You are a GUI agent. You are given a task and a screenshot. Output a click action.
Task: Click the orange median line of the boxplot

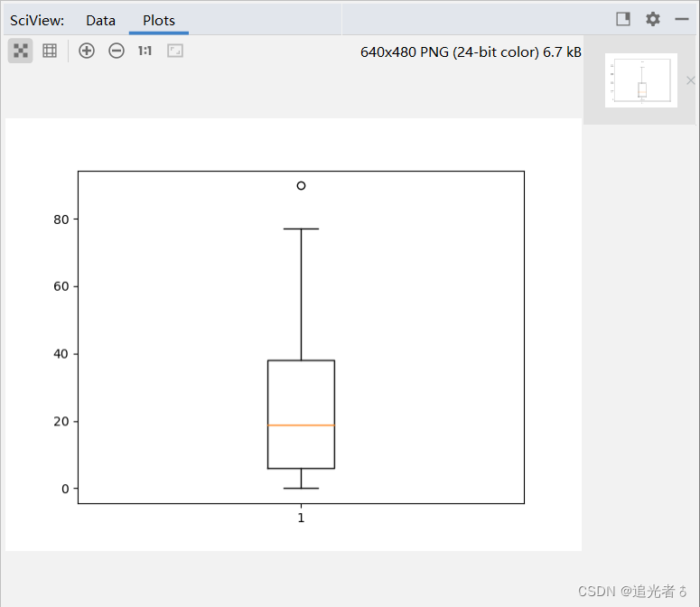[302, 425]
